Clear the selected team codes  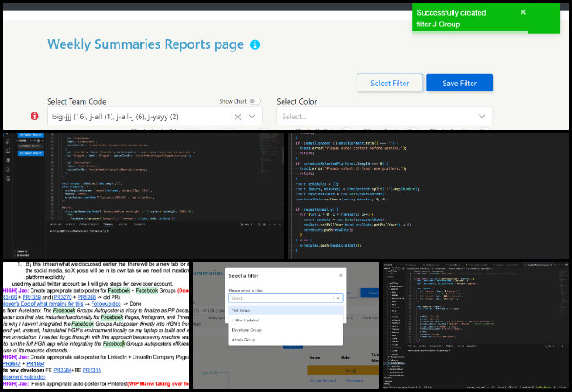click(238, 116)
